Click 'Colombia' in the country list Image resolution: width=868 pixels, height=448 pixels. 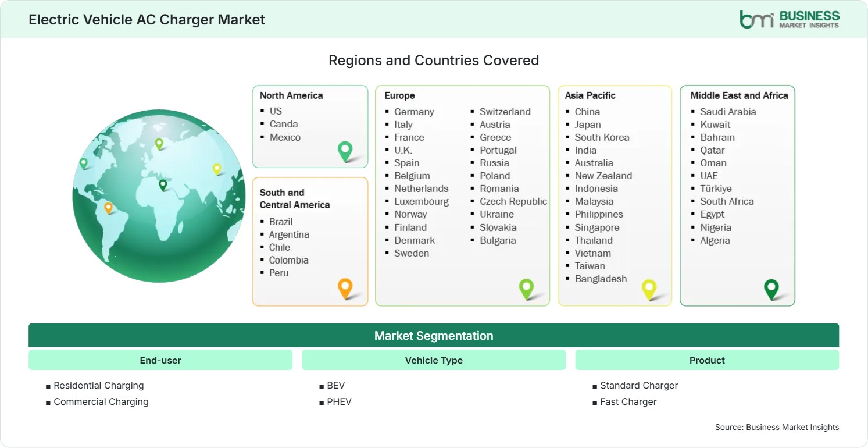pyautogui.click(x=288, y=260)
